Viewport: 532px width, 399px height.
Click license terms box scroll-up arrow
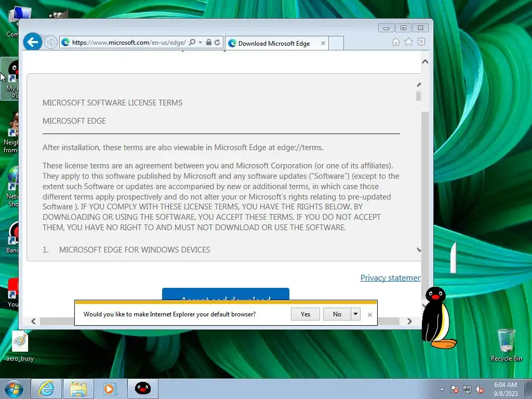click(419, 85)
